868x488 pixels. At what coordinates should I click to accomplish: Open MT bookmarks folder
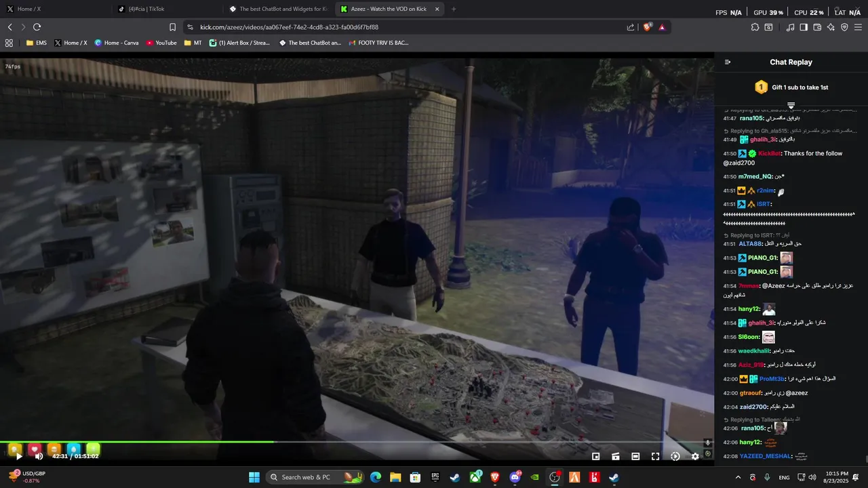(x=193, y=43)
